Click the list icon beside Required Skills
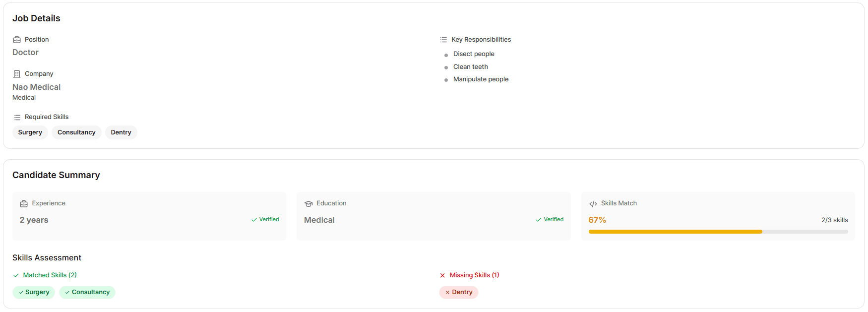This screenshot has height=312, width=868. tap(17, 117)
